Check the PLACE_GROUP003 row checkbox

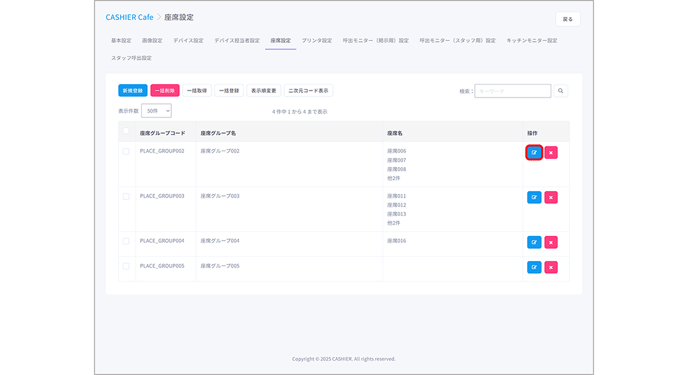[x=126, y=196]
